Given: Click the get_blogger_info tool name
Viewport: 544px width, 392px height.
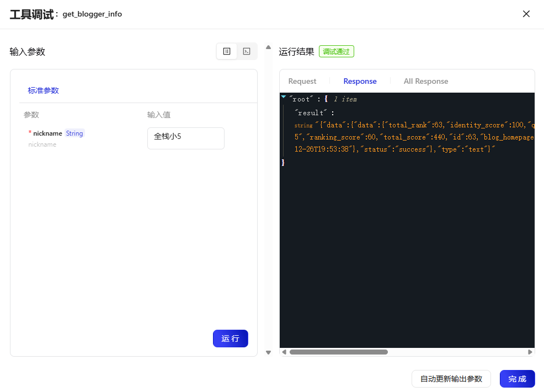Looking at the screenshot, I should click(x=92, y=14).
